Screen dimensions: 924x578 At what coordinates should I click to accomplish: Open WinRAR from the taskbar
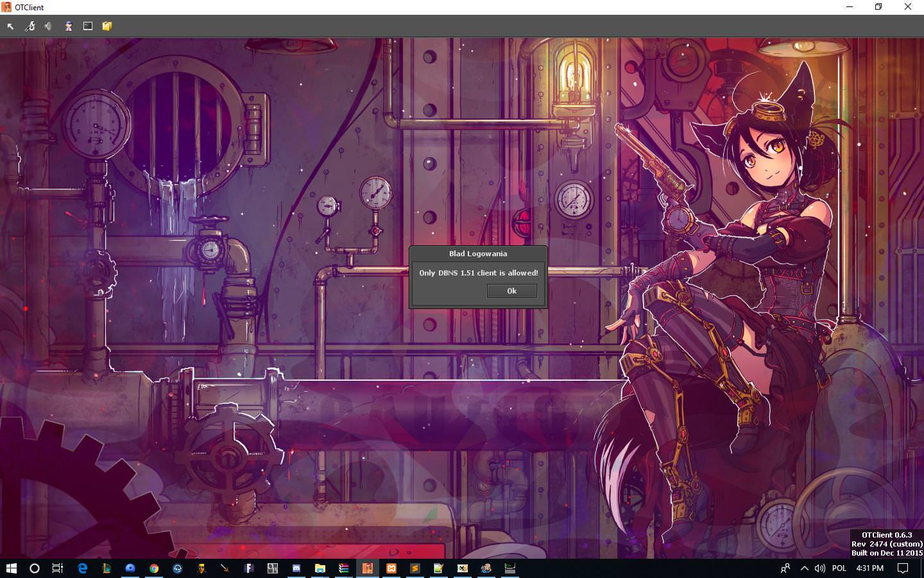344,568
